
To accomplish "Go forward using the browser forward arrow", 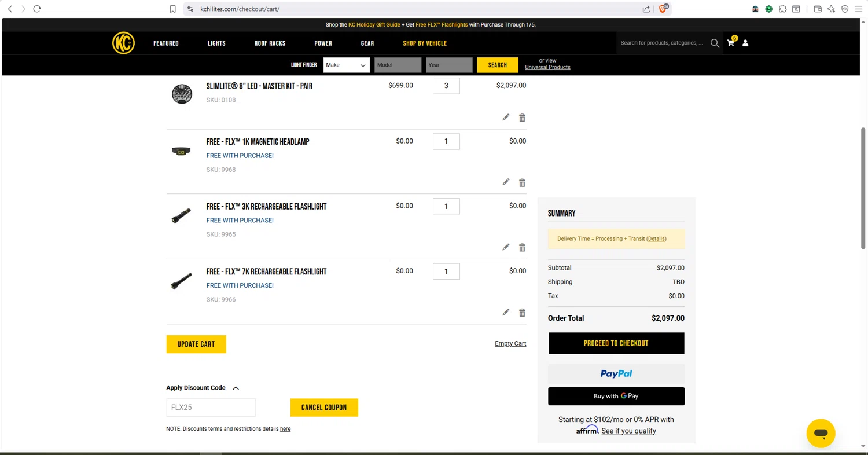I will pyautogui.click(x=24, y=9).
